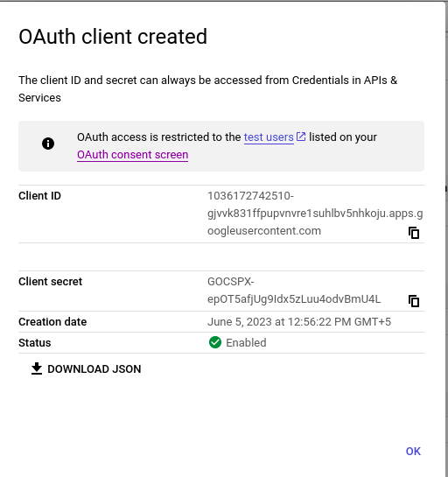Click the download arrow icon
Screen dimensions: 448x477
pos(37,368)
